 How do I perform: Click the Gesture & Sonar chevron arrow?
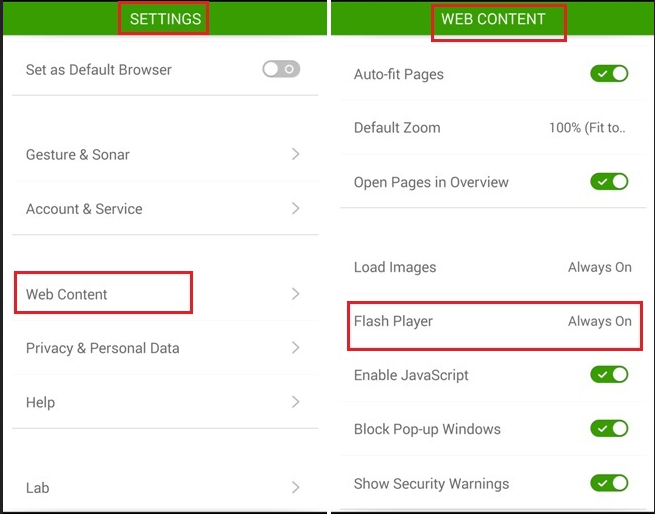pyautogui.click(x=295, y=154)
